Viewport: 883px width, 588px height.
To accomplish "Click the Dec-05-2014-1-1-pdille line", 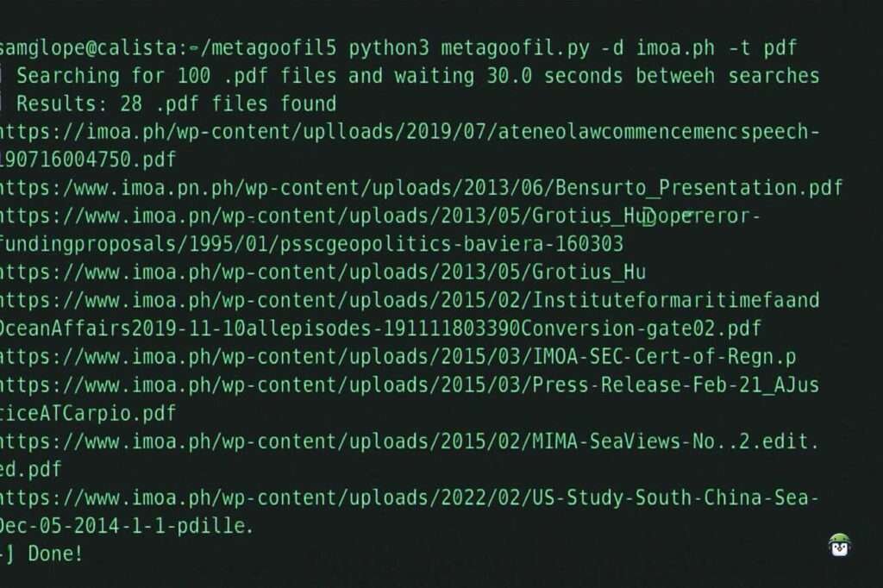I will pyautogui.click(x=127, y=526).
